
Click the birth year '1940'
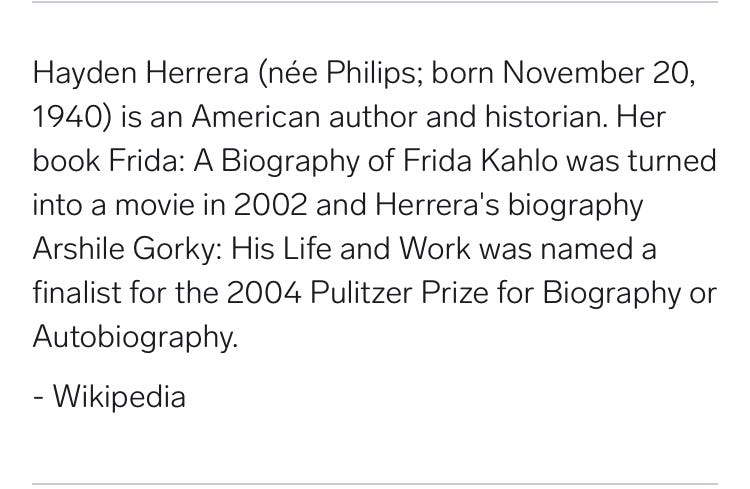coord(66,117)
